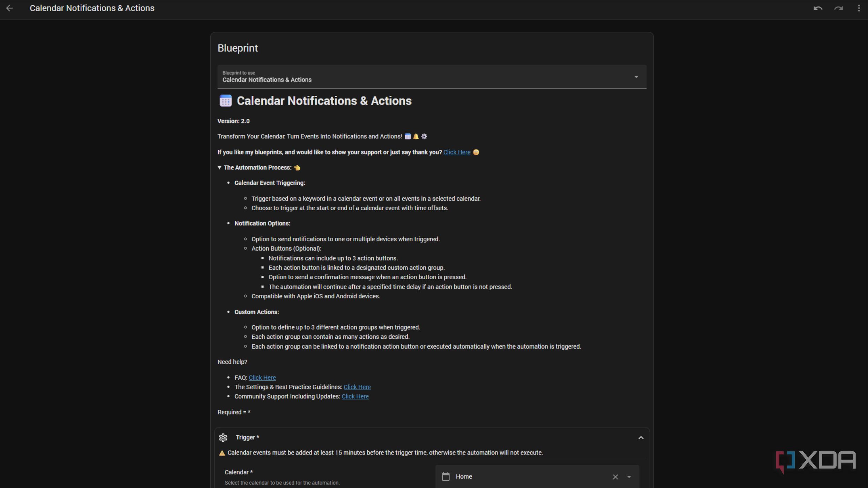Clear the Home calendar selection
Viewport: 868px width, 488px height.
615,477
